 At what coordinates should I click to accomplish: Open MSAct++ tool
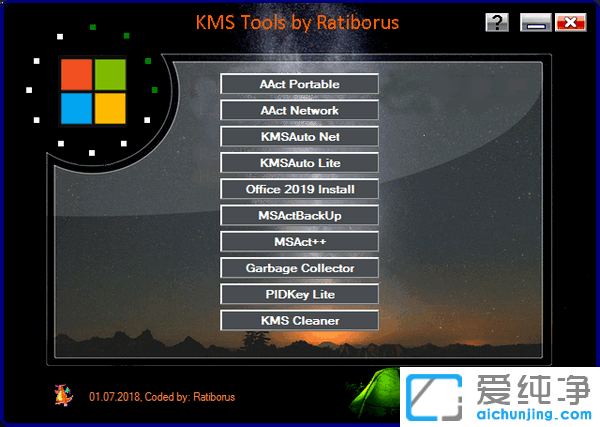[x=299, y=241]
